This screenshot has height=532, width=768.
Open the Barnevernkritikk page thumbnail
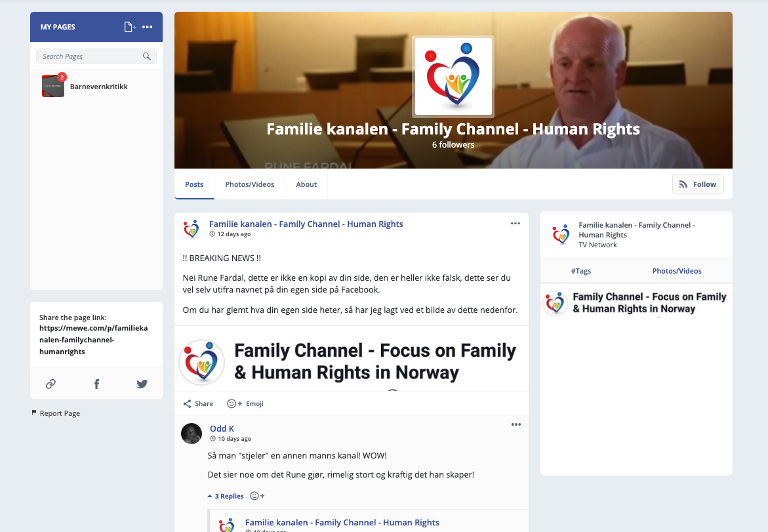coord(53,86)
